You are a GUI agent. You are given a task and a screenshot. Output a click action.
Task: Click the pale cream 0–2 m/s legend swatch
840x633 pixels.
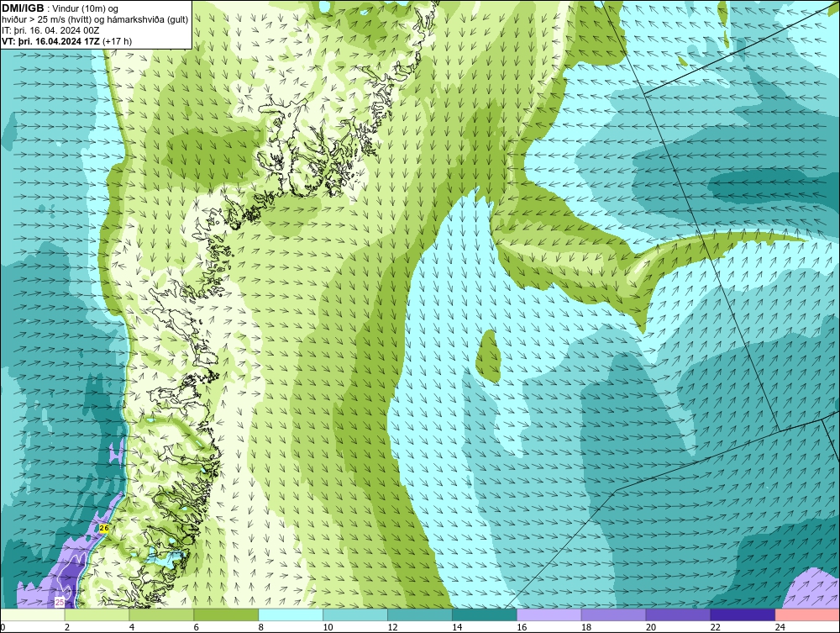click(33, 615)
